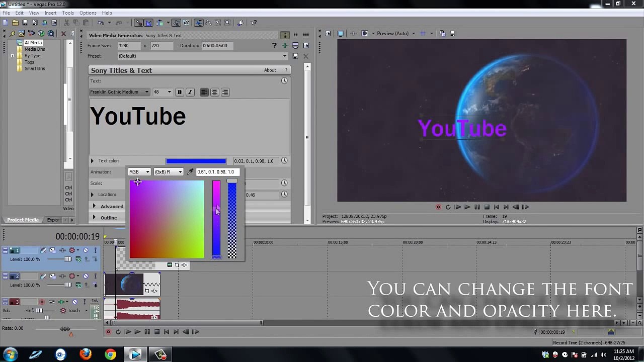The height and width of the screenshot is (362, 644).
Task: Click the Save toolbar icon
Action: tap(25, 23)
